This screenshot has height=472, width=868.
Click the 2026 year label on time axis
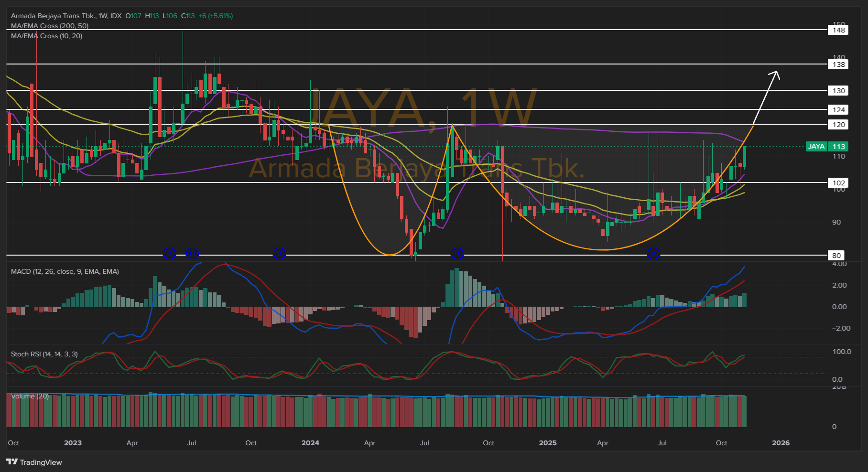click(781, 443)
